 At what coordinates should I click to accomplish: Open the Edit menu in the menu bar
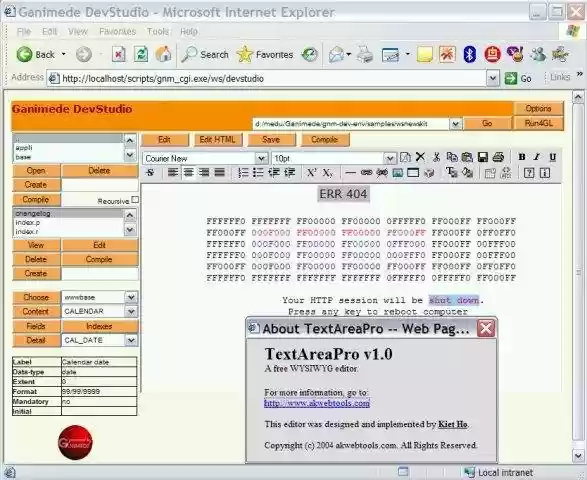49,31
